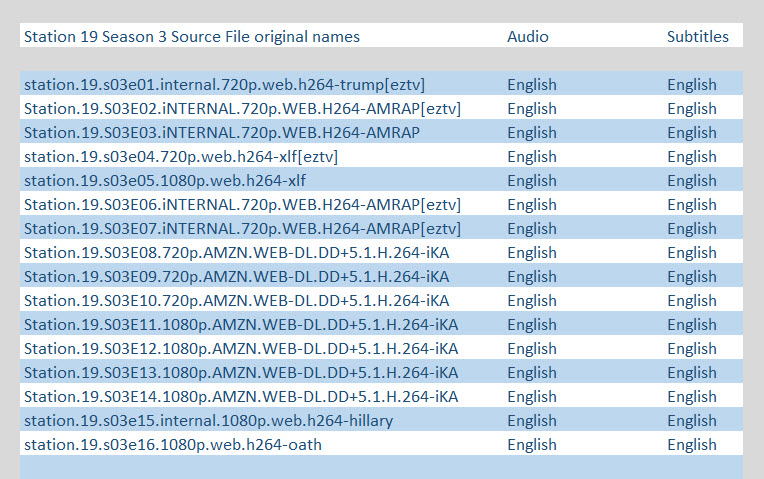764x479 pixels.
Task: Click the Audio 'English' cell for S03E10
Action: point(532,301)
